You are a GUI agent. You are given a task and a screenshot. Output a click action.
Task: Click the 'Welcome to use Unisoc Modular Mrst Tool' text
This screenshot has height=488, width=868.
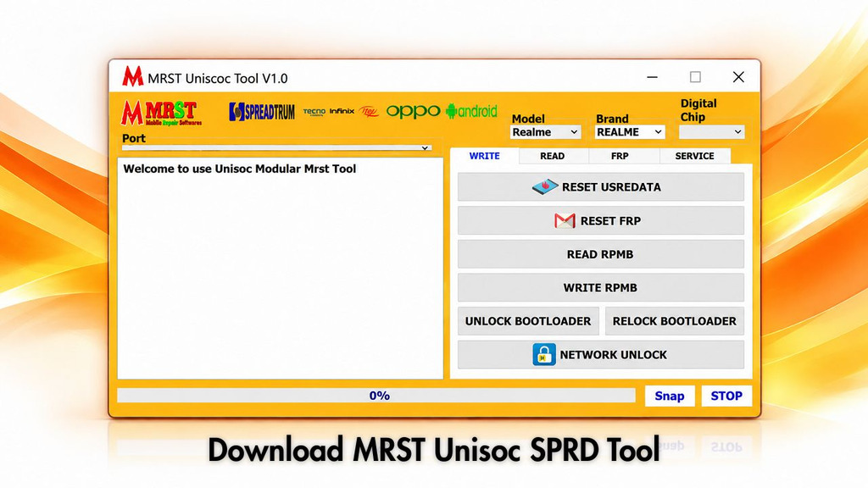pos(240,169)
